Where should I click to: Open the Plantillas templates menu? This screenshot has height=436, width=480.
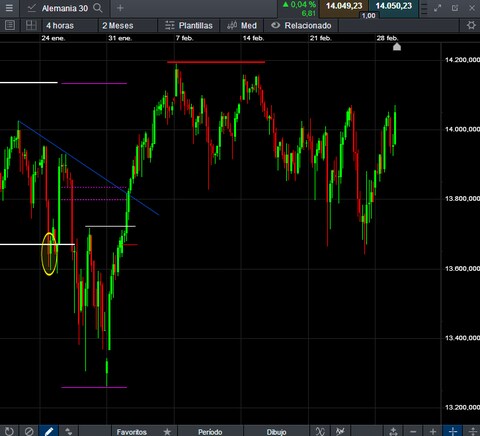[x=189, y=26]
